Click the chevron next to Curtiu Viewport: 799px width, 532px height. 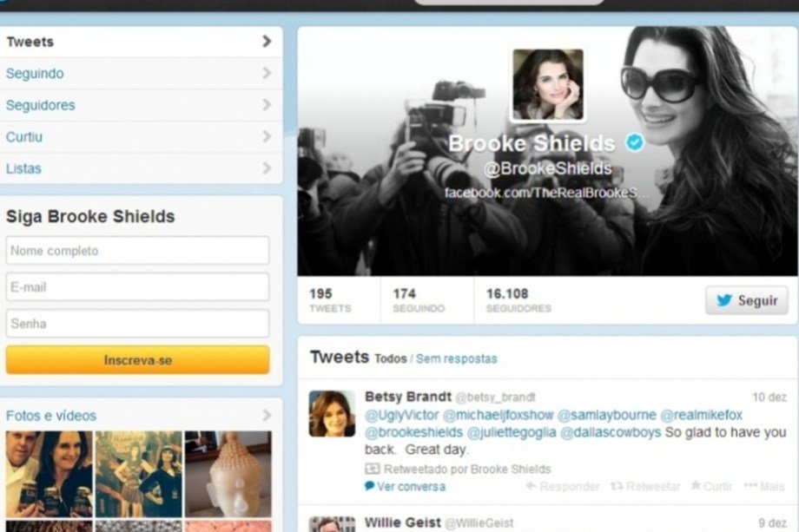click(267, 136)
